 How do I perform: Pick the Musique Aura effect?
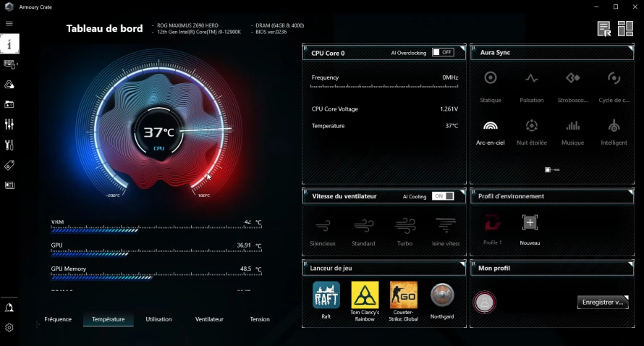coord(572,132)
